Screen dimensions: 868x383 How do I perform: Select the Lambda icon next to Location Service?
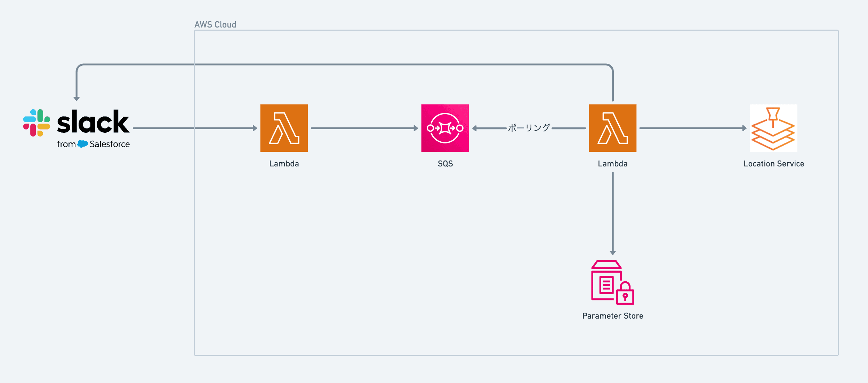[x=613, y=128]
